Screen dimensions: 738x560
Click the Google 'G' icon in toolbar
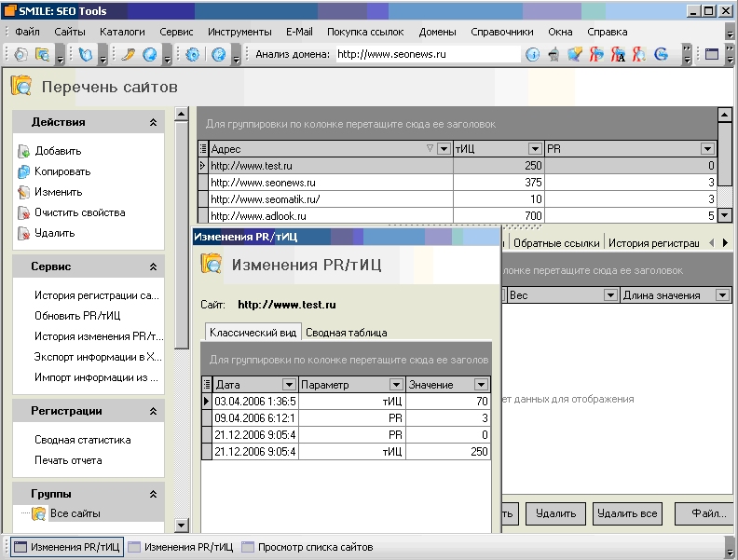point(662,54)
